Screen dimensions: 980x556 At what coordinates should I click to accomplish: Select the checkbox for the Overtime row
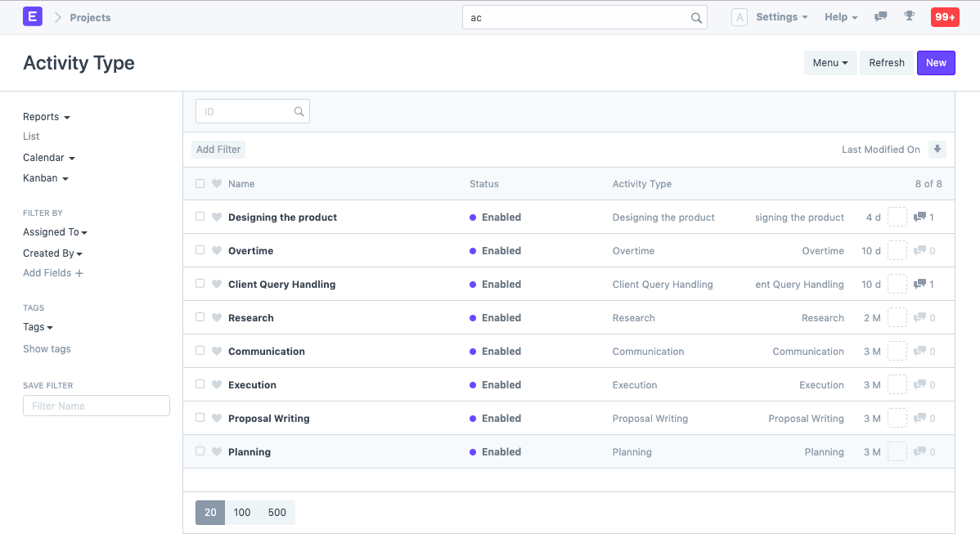[x=200, y=250]
